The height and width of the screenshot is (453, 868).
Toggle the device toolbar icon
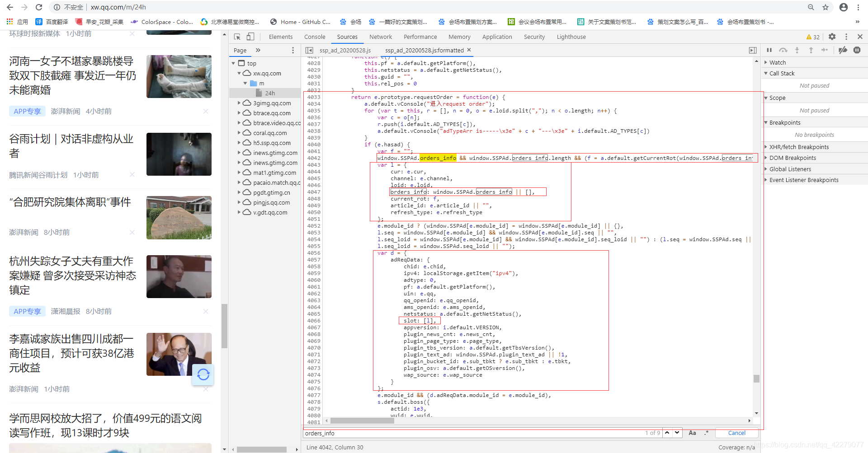[250, 37]
